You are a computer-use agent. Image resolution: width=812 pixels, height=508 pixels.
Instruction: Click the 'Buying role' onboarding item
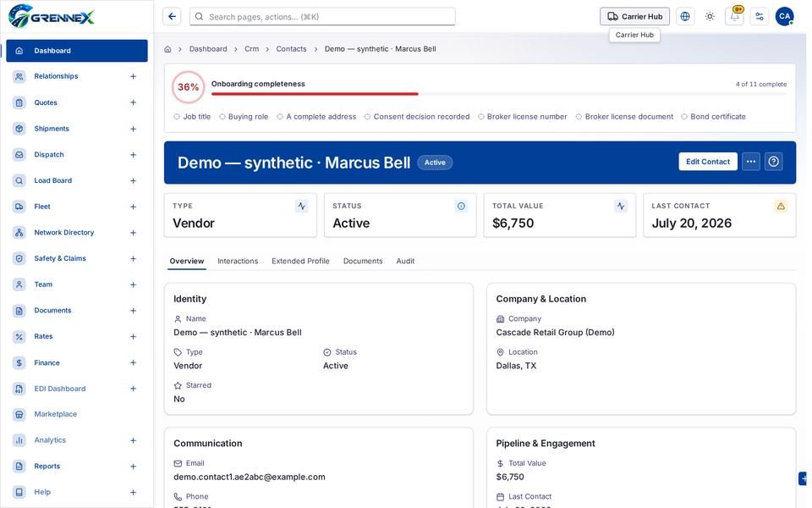coord(244,117)
